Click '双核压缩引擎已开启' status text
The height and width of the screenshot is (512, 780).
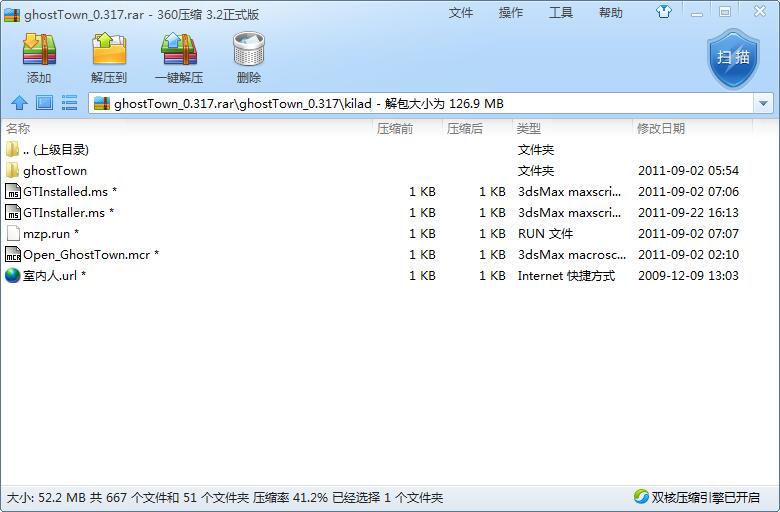pyautogui.click(x=705, y=497)
